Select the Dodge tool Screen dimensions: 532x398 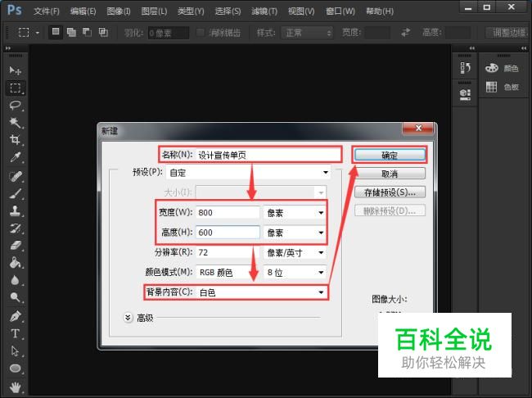click(x=15, y=297)
